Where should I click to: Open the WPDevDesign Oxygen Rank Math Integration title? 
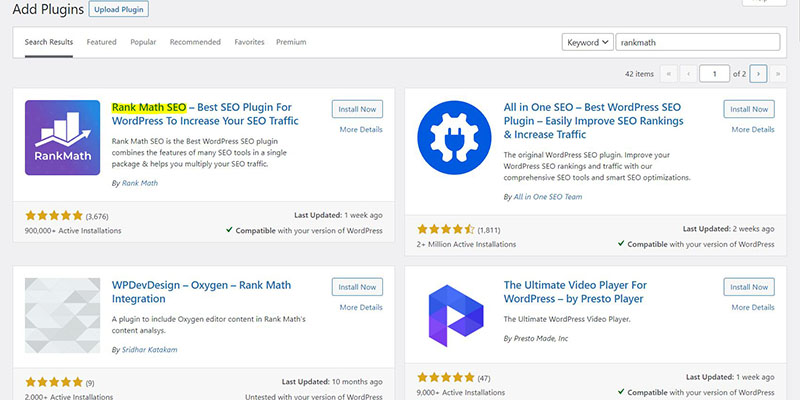pos(202,292)
